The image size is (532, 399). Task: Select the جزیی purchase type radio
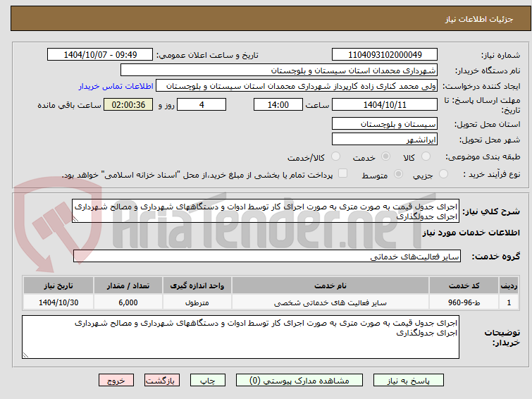coord(443,174)
